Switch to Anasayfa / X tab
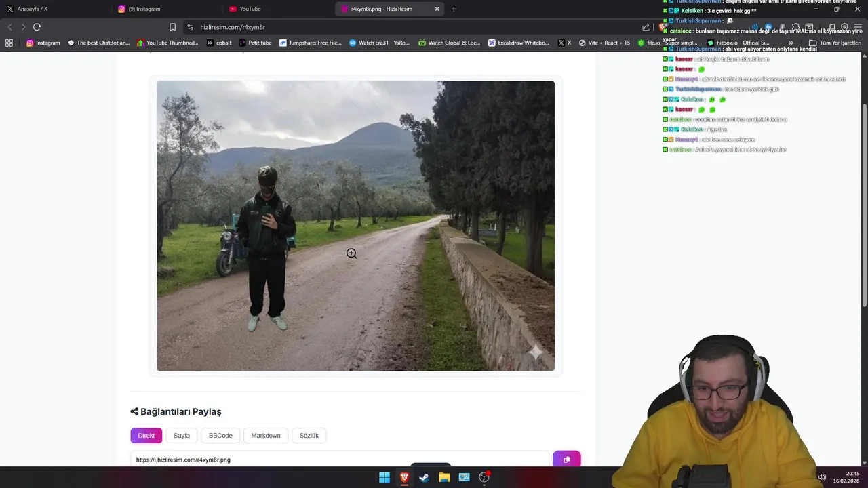 pyautogui.click(x=54, y=9)
